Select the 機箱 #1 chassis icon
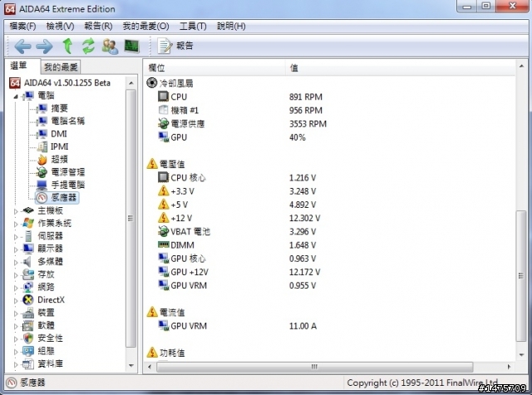This screenshot has width=532, height=395. tap(163, 110)
